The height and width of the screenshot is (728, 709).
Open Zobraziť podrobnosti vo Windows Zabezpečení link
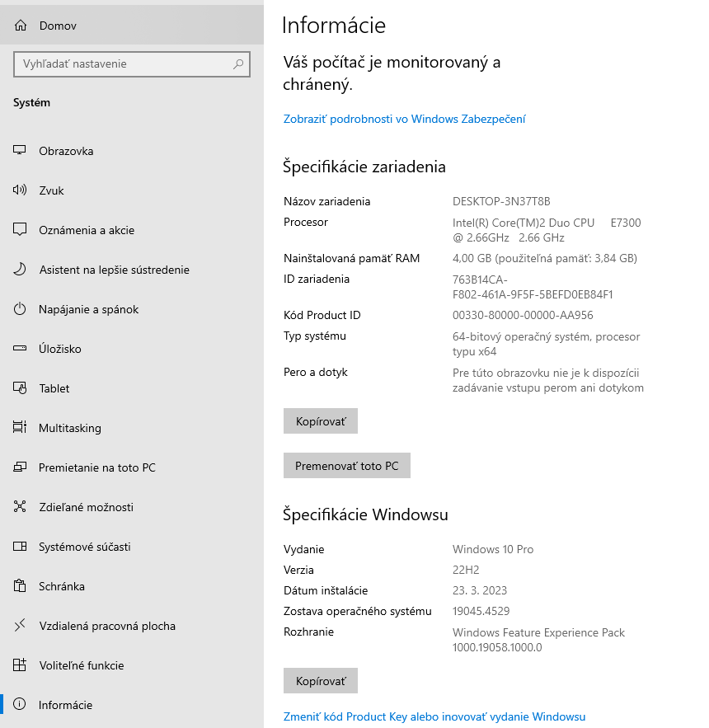click(x=404, y=119)
